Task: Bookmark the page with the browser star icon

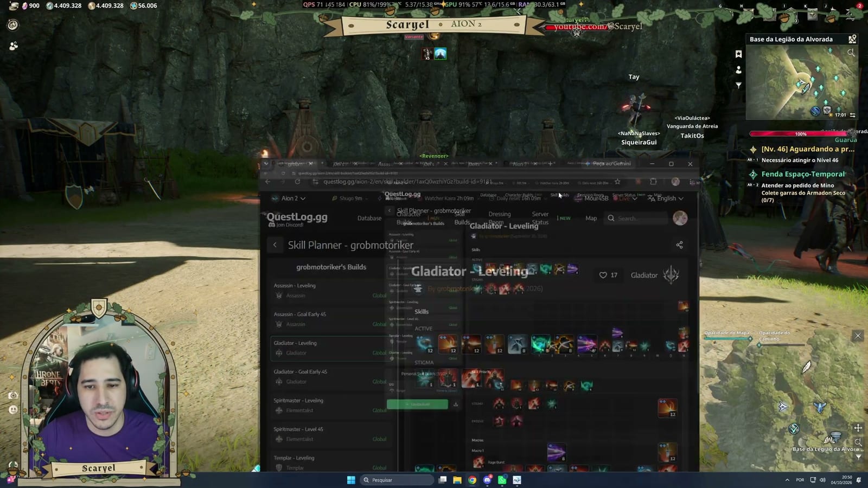Action: coord(617,182)
